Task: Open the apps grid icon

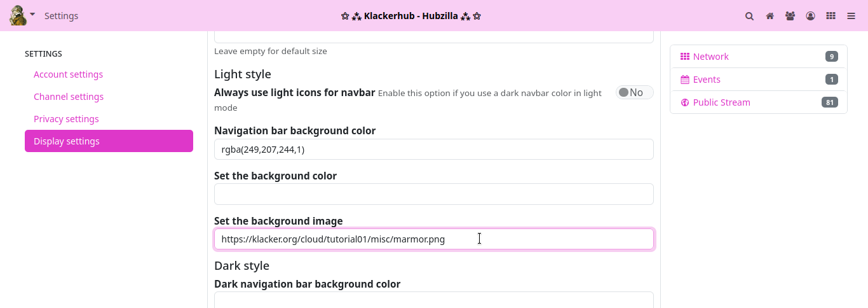Action: click(831, 16)
